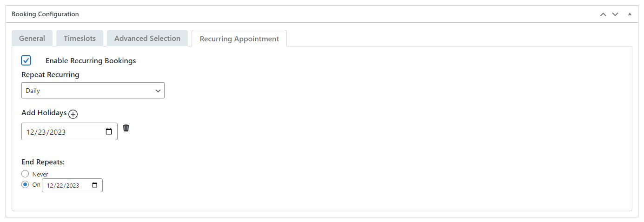Move Booking Configuration panel up
The height and width of the screenshot is (222, 644).
click(603, 14)
